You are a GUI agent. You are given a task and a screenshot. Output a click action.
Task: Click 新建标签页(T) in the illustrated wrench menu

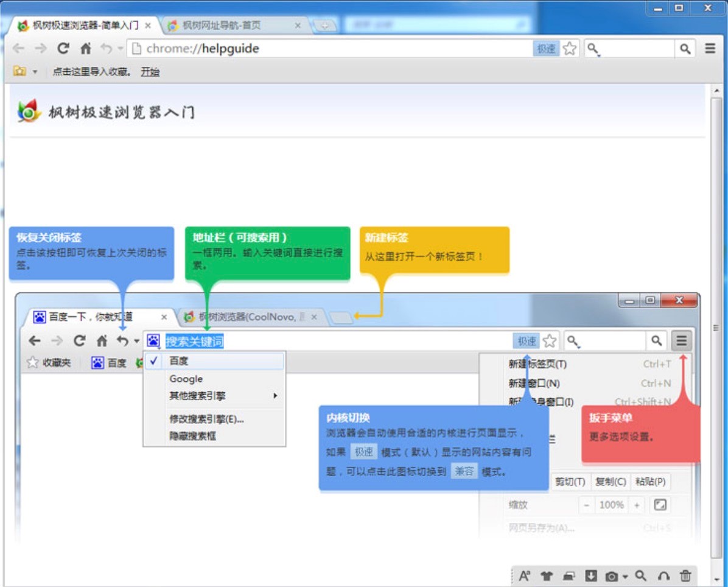pyautogui.click(x=537, y=364)
